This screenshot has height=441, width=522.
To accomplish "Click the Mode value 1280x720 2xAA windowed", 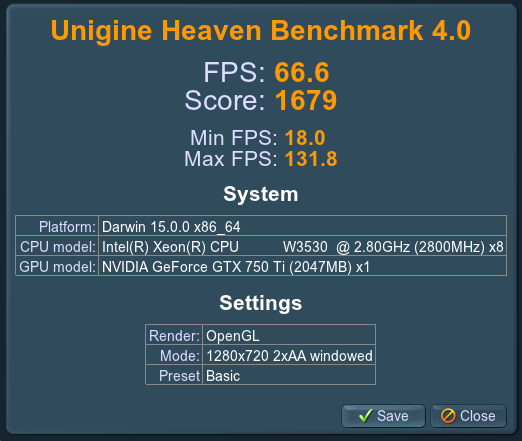I will coord(289,355).
